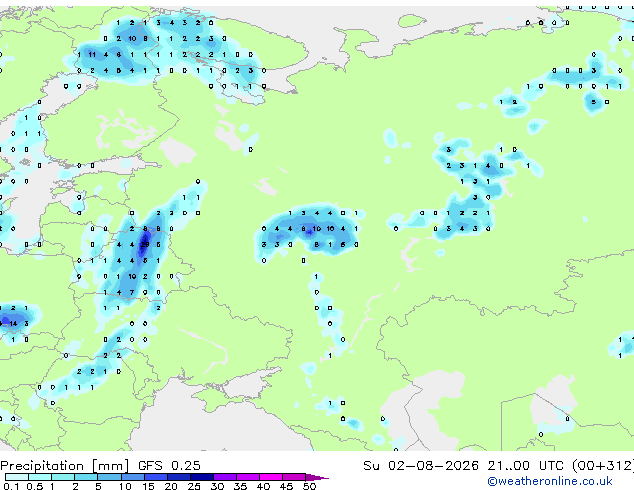Click the 0.5–1 mm legend color swatch
Image resolution: width=634 pixels, height=490 pixels.
click(40, 477)
